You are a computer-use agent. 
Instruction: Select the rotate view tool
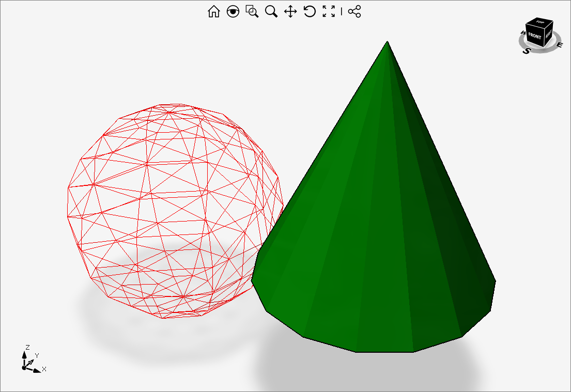click(311, 11)
